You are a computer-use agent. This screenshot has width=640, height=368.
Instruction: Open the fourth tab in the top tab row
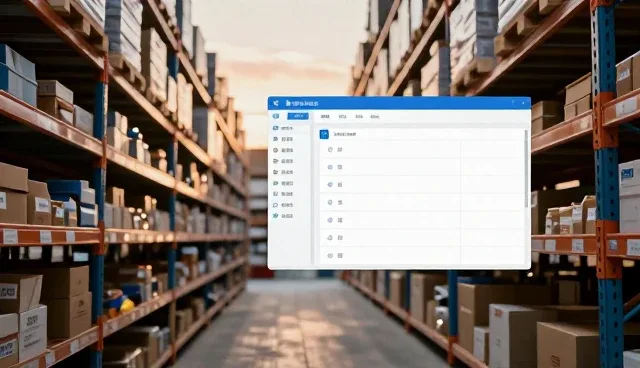375,117
